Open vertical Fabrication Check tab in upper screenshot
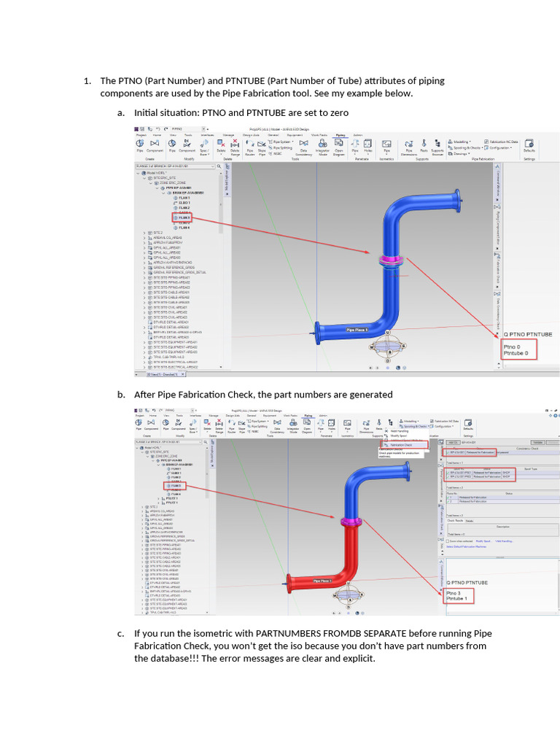The width and height of the screenshot is (560, 747). point(497,271)
